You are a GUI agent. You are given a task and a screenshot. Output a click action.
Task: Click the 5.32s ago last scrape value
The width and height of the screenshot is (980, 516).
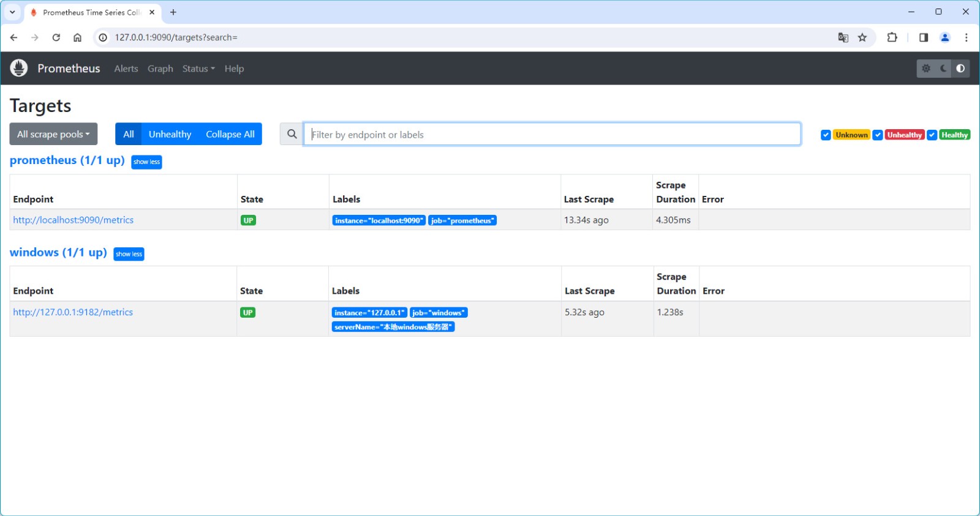(584, 312)
